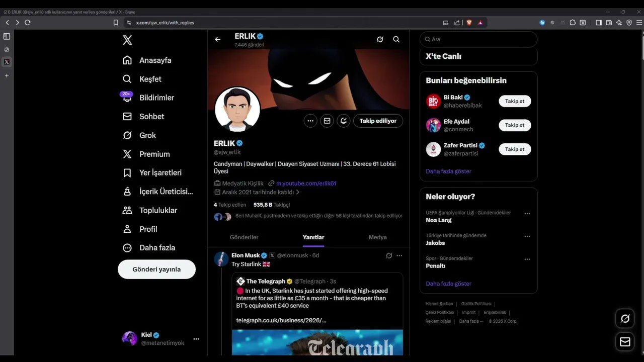Open browser extensions puzzle icon

(x=573, y=22)
